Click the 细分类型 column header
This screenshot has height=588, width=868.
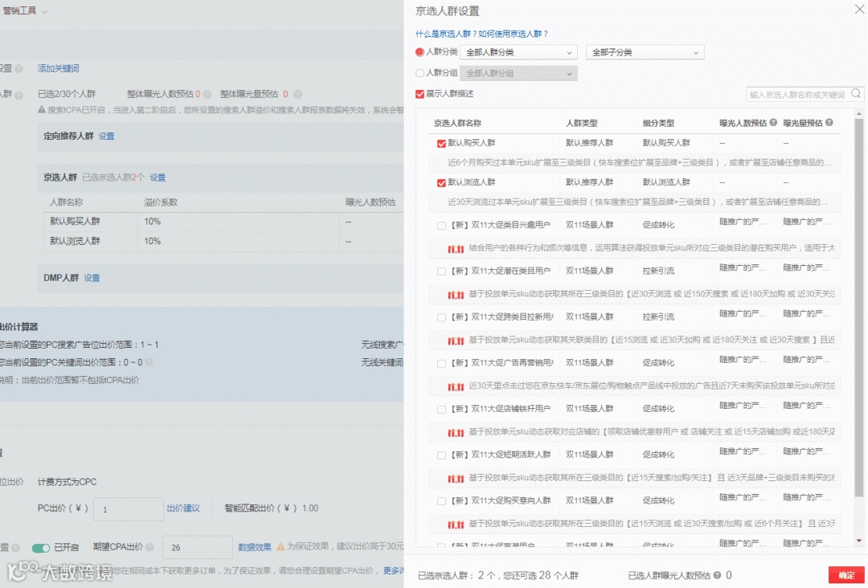click(x=658, y=124)
